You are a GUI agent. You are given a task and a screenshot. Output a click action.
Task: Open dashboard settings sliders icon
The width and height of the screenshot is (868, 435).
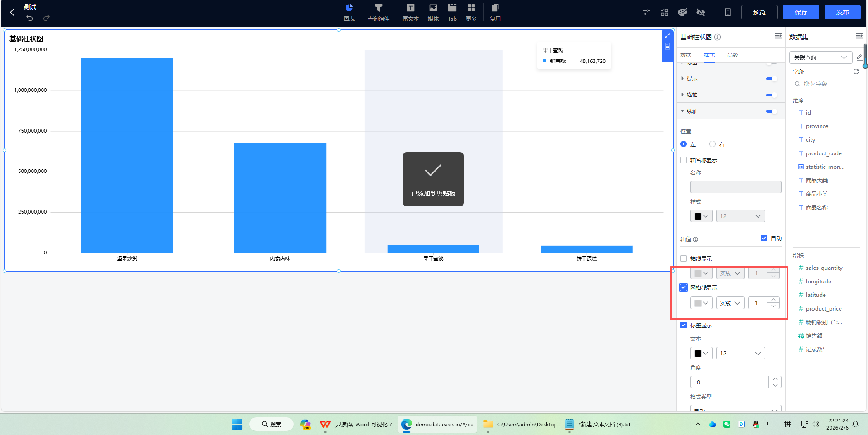pos(646,12)
